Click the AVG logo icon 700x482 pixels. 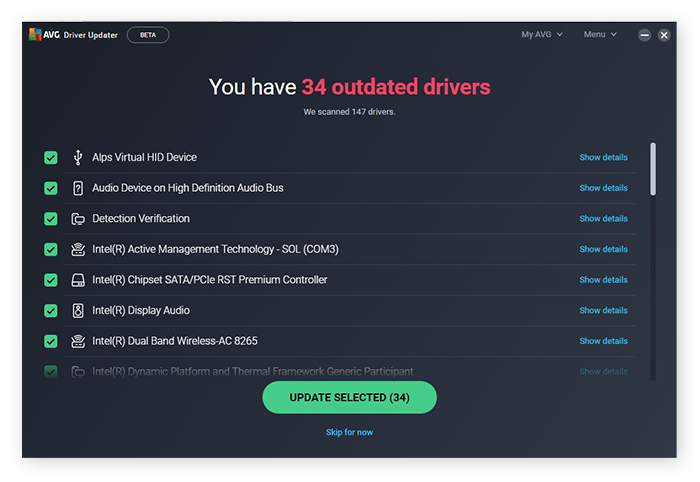(36, 34)
